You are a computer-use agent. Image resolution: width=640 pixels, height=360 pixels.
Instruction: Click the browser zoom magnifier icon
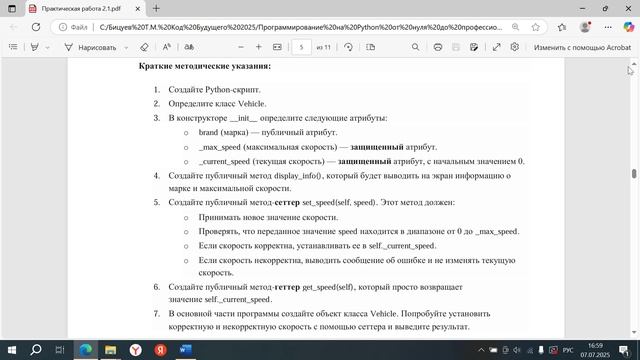click(x=516, y=27)
